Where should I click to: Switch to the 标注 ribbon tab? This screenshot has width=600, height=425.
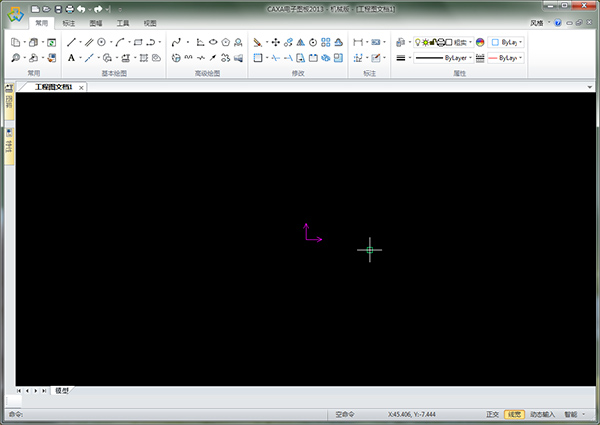(x=68, y=21)
